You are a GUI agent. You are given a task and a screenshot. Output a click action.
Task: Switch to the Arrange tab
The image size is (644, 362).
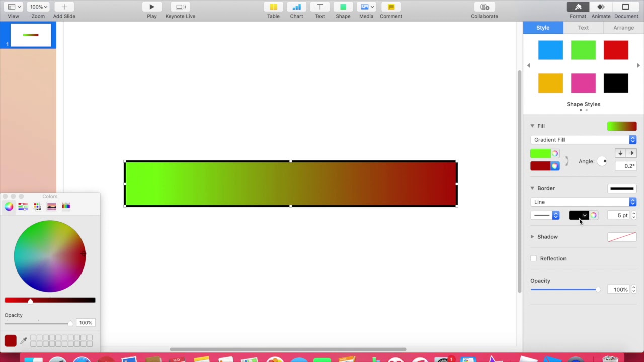tap(623, 28)
